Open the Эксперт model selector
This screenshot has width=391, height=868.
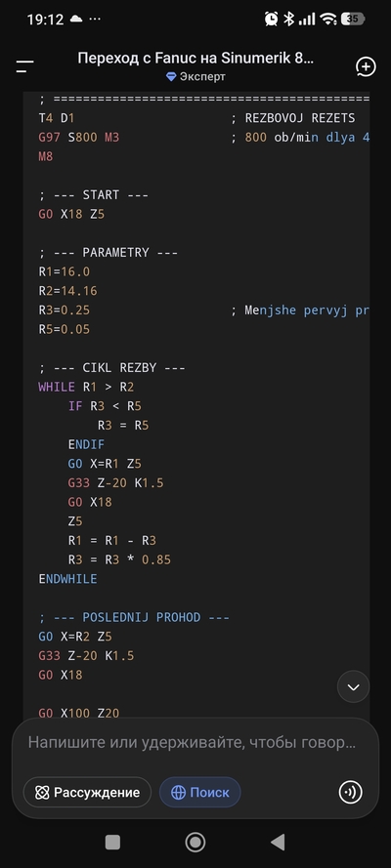click(x=196, y=77)
